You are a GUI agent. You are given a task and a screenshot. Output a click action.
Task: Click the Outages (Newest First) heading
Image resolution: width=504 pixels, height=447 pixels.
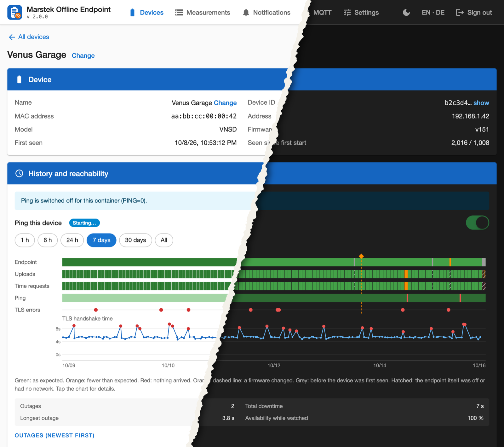tap(54, 435)
